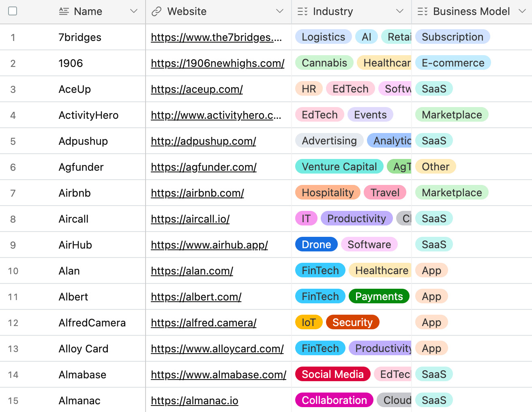Click the Cannabis industry tag
This screenshot has width=532, height=412.
[x=324, y=63]
